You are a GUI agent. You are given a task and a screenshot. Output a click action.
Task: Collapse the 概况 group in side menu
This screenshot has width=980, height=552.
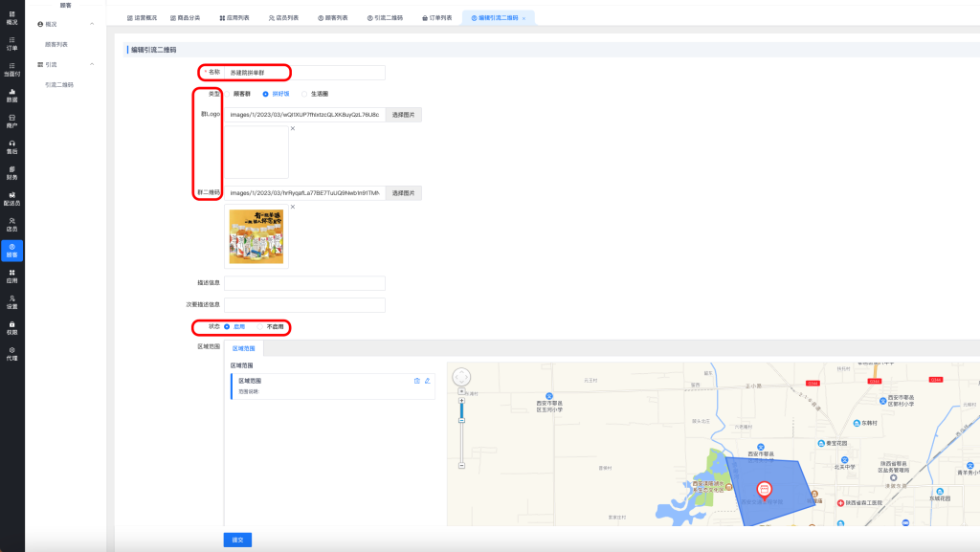tap(90, 23)
